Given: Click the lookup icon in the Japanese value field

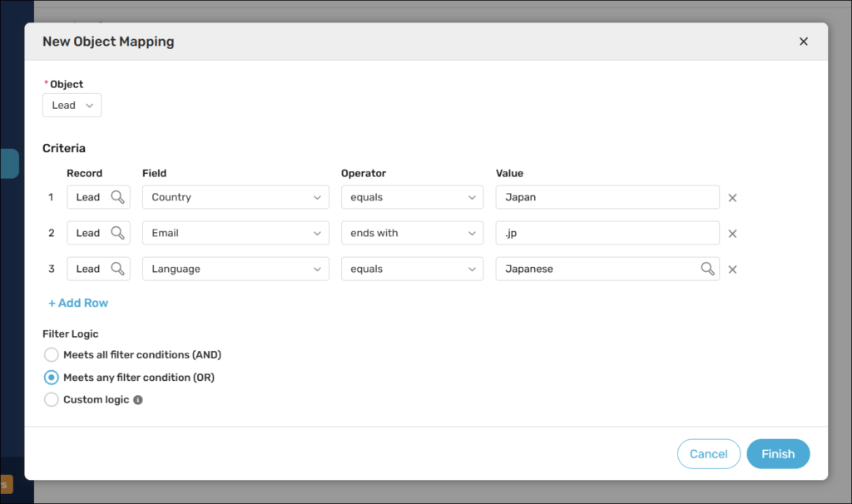Looking at the screenshot, I should coord(707,269).
